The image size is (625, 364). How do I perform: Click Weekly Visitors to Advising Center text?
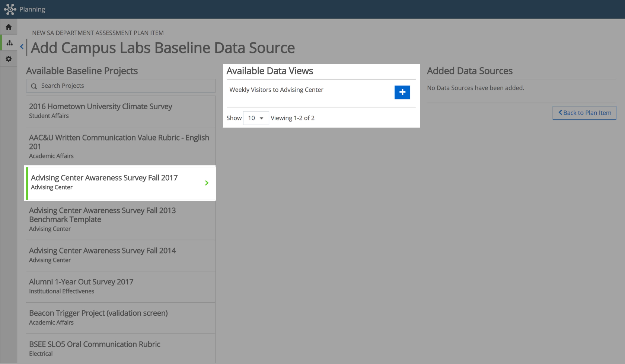pos(276,90)
